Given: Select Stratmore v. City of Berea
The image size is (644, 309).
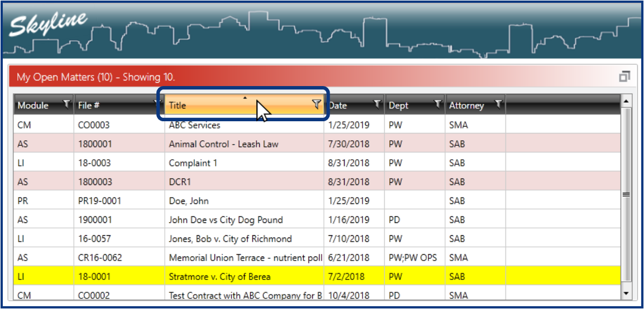Looking at the screenshot, I should [220, 277].
